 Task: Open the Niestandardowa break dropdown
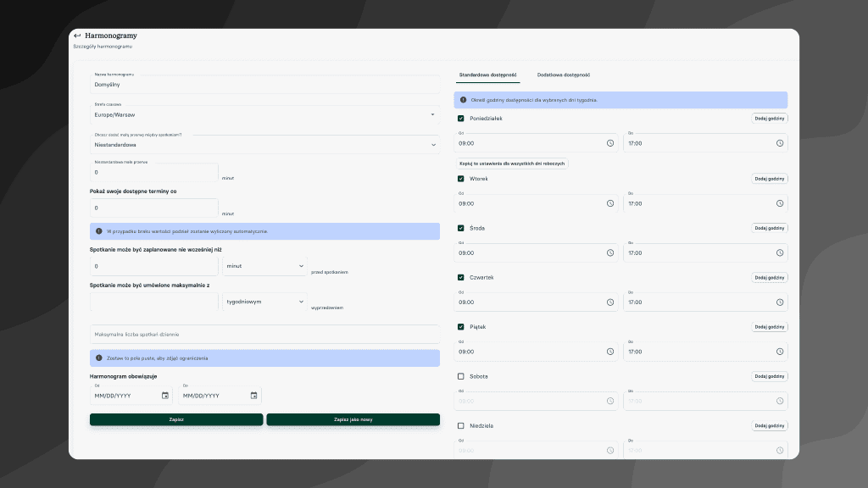coord(431,145)
